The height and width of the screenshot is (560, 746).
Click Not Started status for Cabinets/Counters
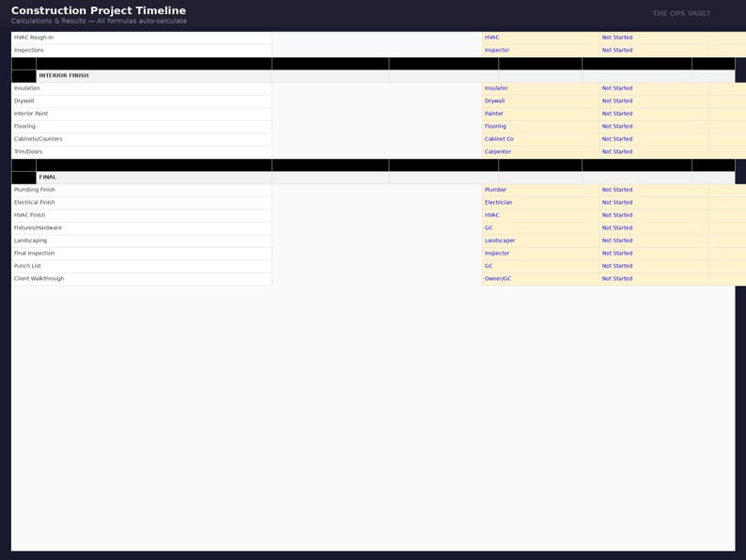(654, 139)
